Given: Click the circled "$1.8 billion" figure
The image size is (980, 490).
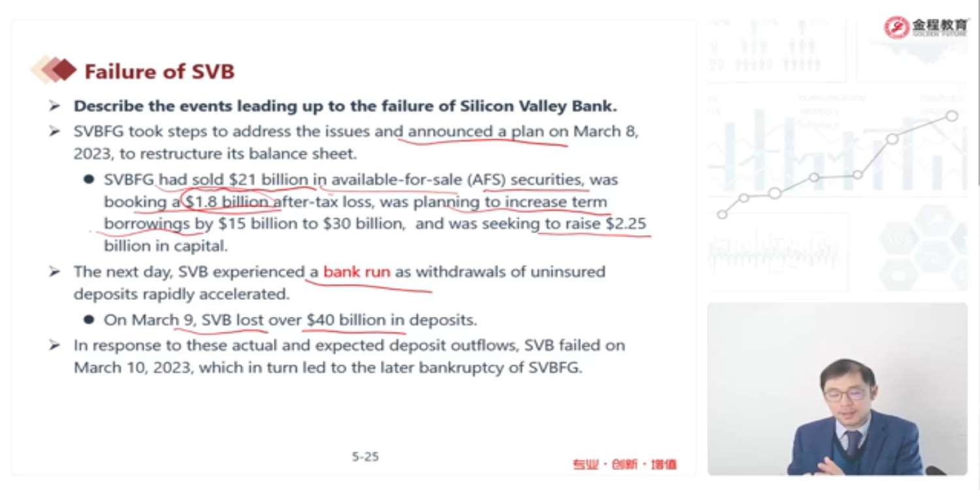Looking at the screenshot, I should click(227, 202).
